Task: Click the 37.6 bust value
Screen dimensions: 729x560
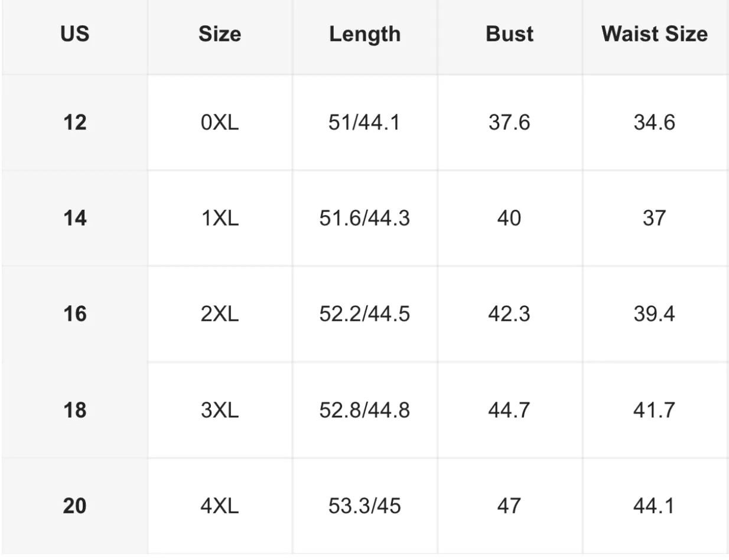Action: point(509,123)
